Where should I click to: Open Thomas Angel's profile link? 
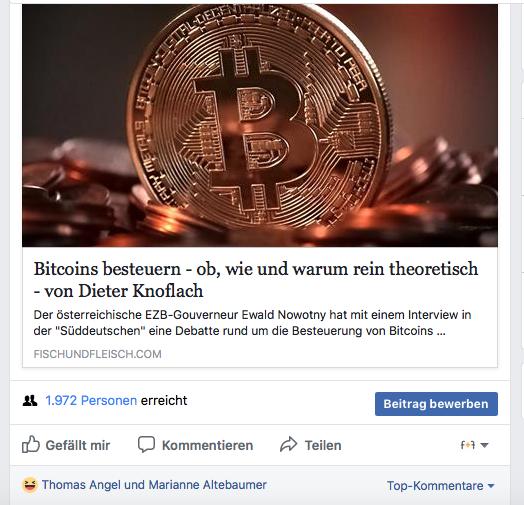pyautogui.click(x=81, y=485)
